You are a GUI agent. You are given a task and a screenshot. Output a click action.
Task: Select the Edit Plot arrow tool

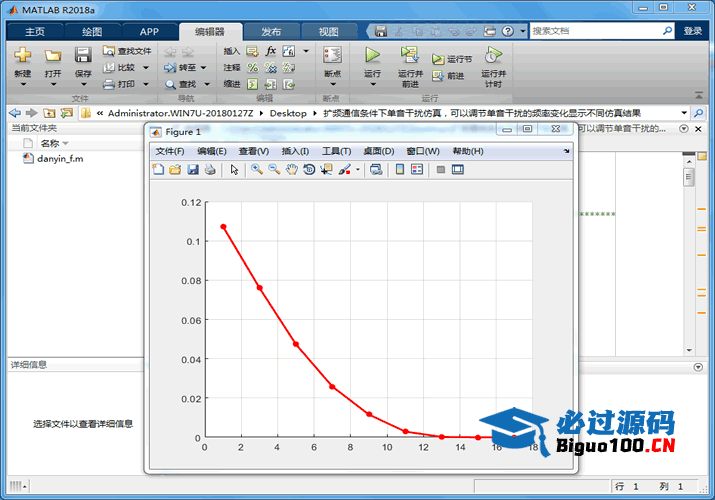(234, 170)
